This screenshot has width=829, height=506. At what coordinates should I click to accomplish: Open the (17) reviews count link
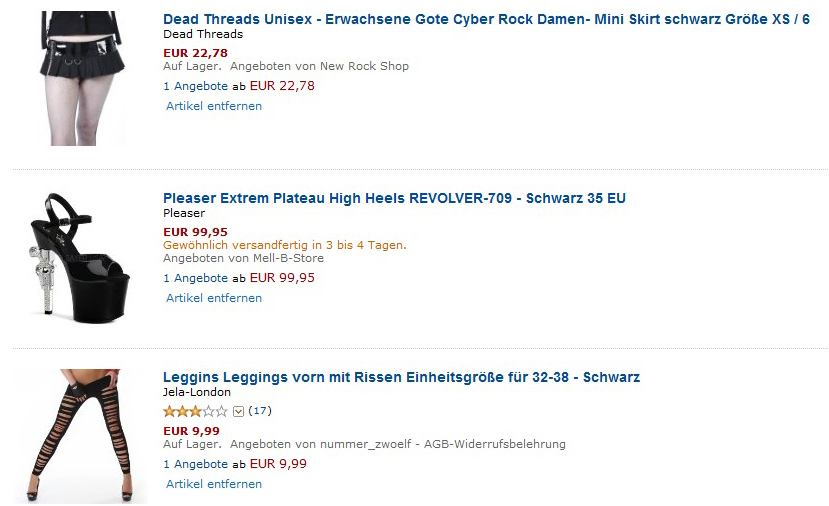click(x=260, y=411)
